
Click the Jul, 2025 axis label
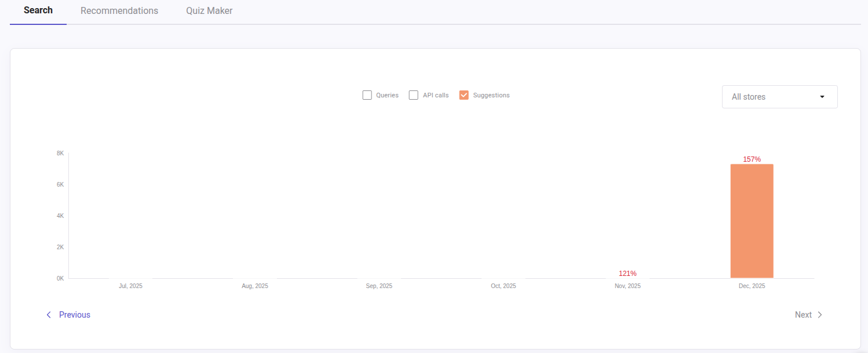(130, 286)
